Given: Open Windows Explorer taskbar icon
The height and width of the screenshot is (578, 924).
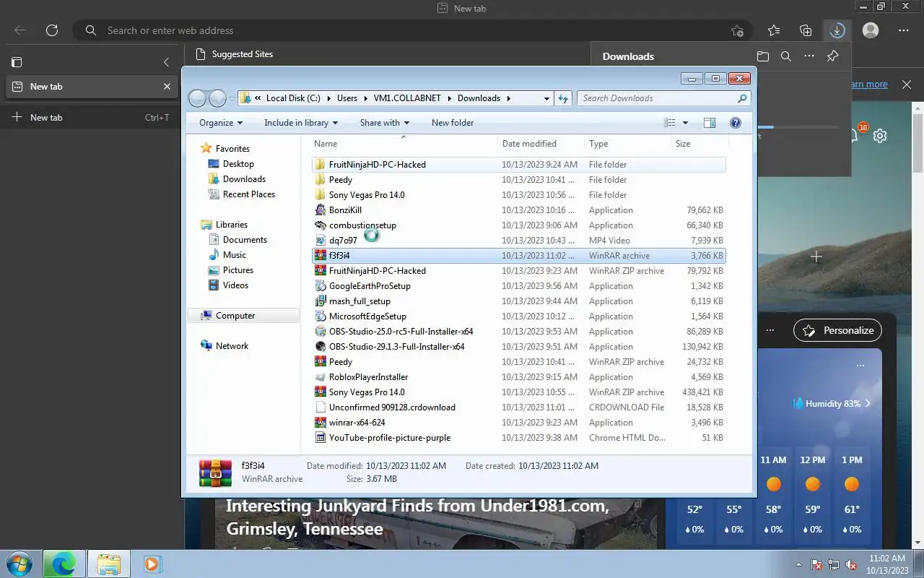Looking at the screenshot, I should coord(108,564).
